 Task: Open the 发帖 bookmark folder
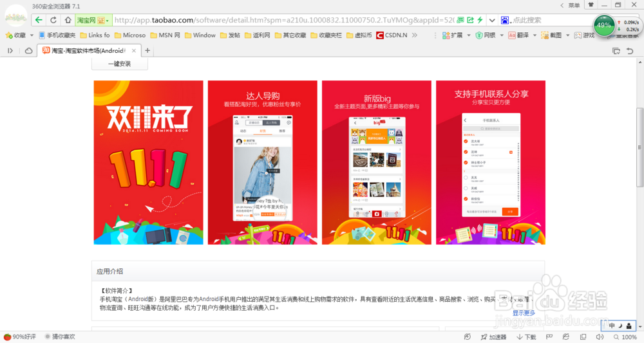click(x=230, y=35)
